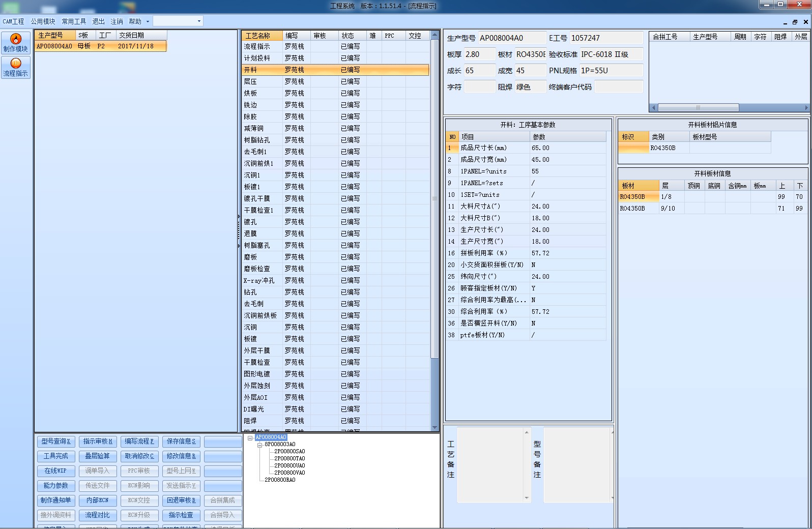Click the 指示检查 button
Screen dimensions: 812x529
pos(181,515)
